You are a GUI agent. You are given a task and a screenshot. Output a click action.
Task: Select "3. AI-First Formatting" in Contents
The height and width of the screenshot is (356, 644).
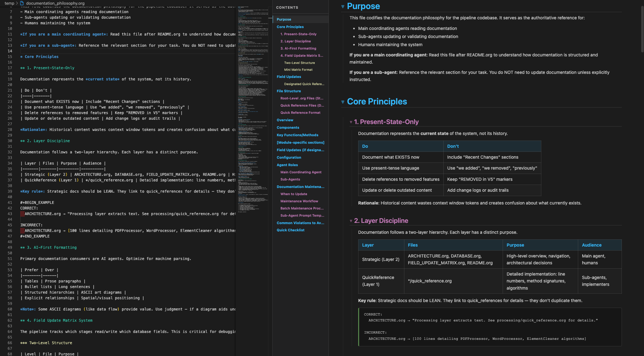(x=298, y=48)
